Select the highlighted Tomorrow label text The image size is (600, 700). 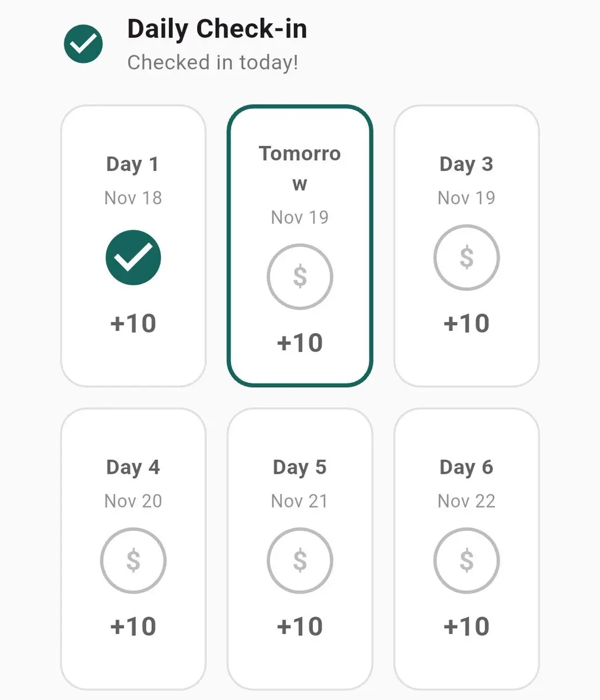pyautogui.click(x=299, y=168)
